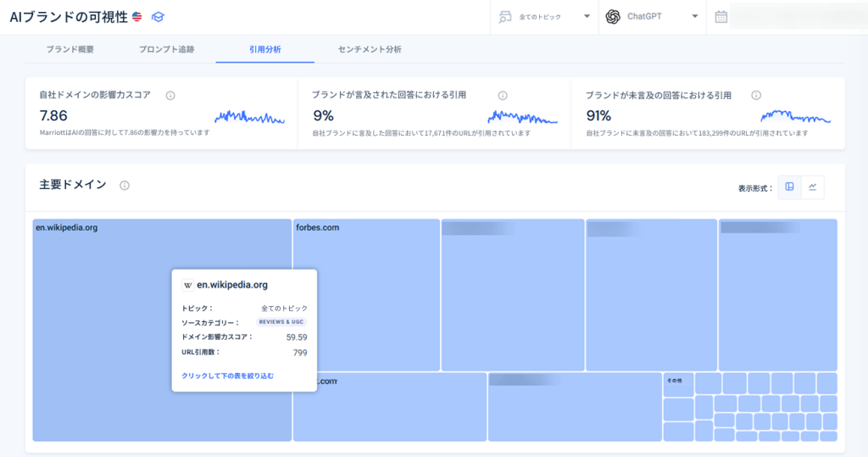Click the graduation cap help icon
868x457 pixels.
(x=158, y=17)
